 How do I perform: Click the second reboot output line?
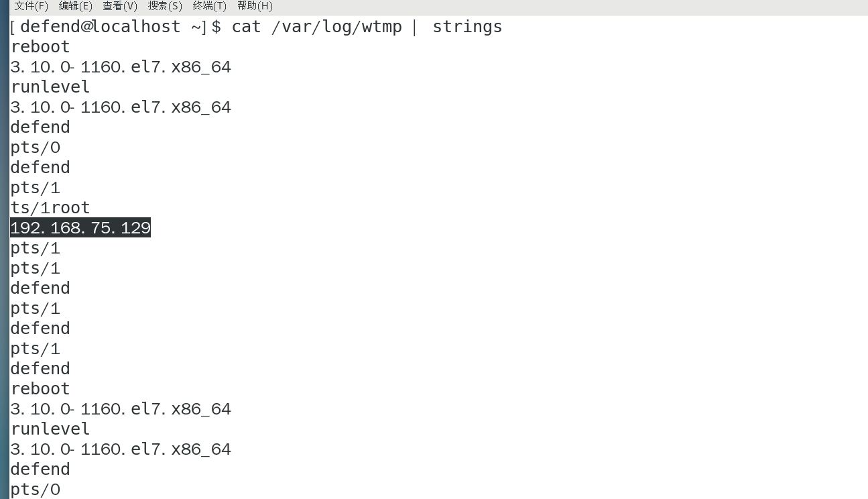click(40, 389)
